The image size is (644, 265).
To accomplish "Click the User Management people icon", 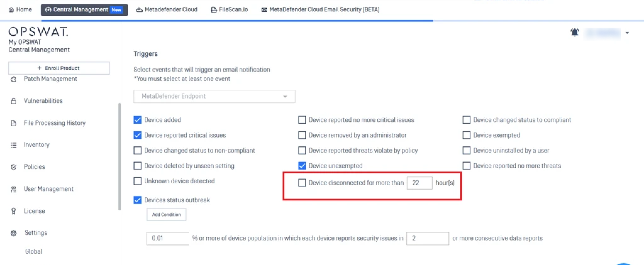I will 14,189.
